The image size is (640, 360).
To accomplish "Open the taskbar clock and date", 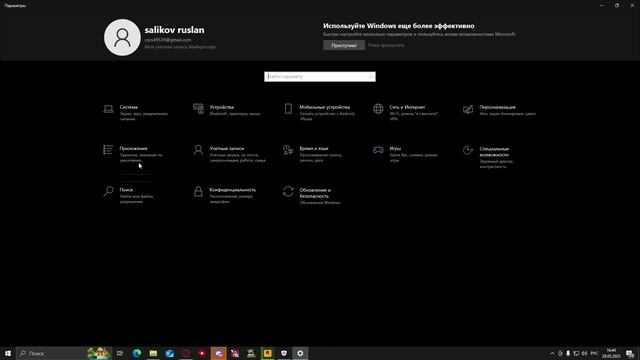I will click(611, 353).
